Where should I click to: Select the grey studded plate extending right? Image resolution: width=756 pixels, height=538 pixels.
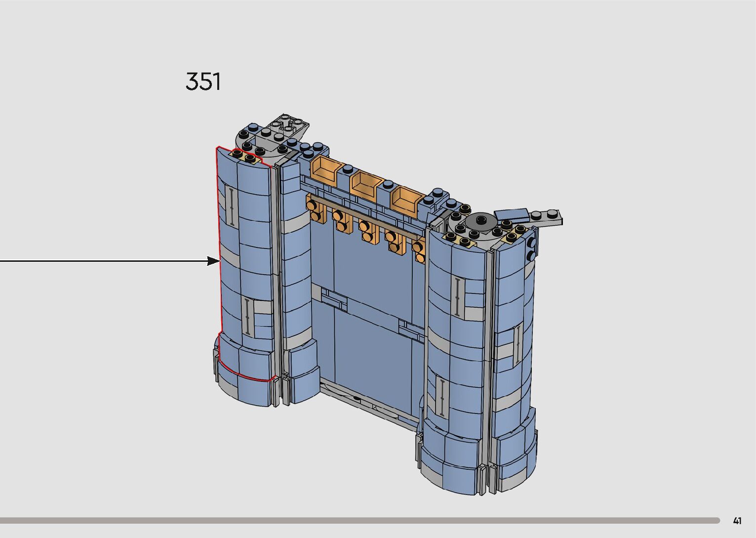point(546,218)
